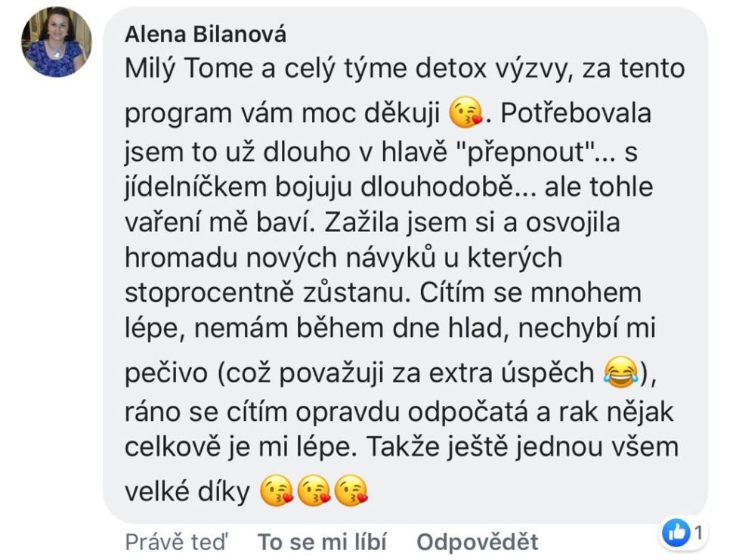Click the word "pečivo" in the comment
This screenshot has width=733, height=560.
tap(166, 374)
